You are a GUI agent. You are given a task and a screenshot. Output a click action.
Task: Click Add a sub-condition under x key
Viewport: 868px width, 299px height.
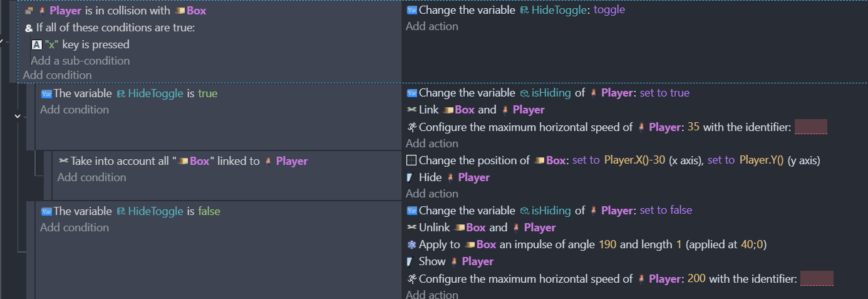coord(80,61)
